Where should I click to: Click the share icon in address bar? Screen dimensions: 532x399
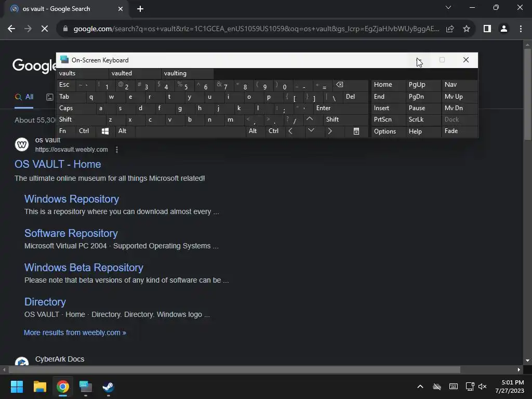450,29
